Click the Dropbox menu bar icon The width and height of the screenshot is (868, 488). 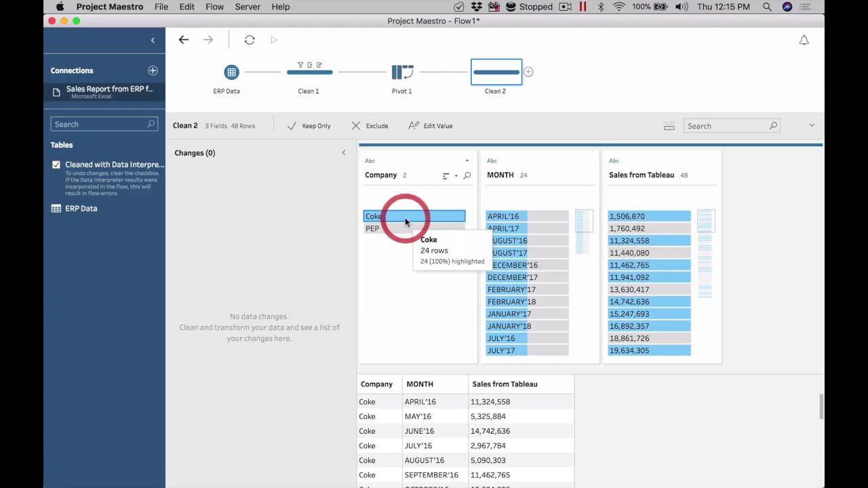pos(476,7)
